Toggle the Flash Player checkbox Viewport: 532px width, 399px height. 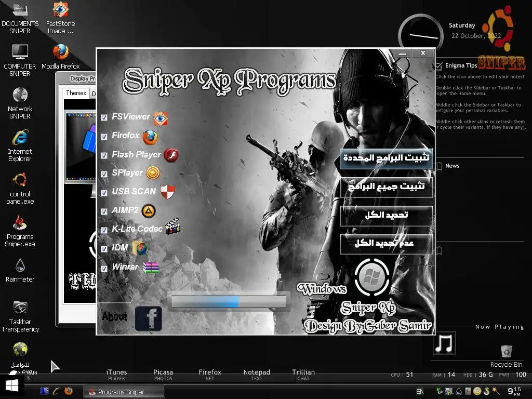click(x=104, y=155)
